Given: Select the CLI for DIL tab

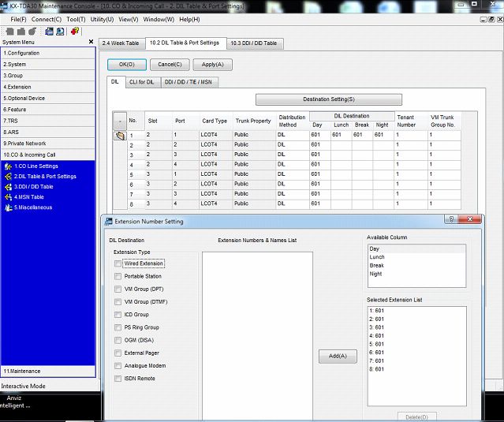Looking at the screenshot, I should point(141,82).
